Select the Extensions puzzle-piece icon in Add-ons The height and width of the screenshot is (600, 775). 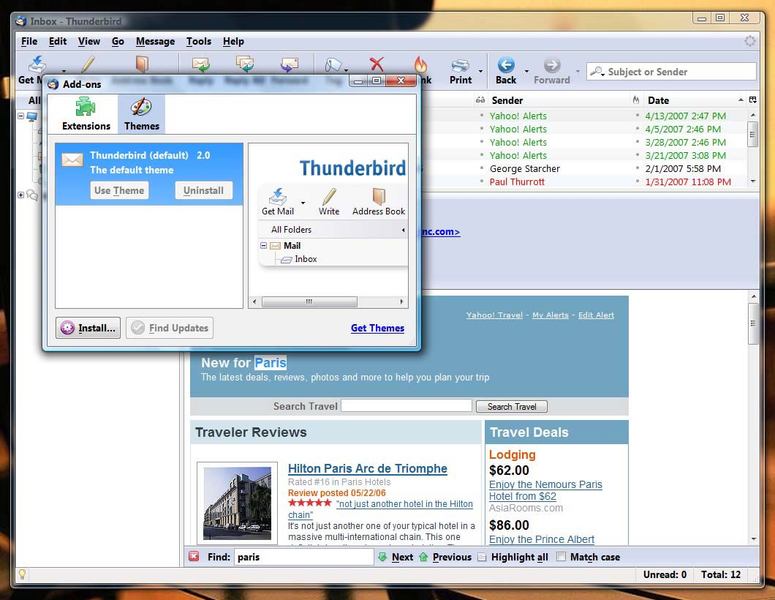[86, 107]
